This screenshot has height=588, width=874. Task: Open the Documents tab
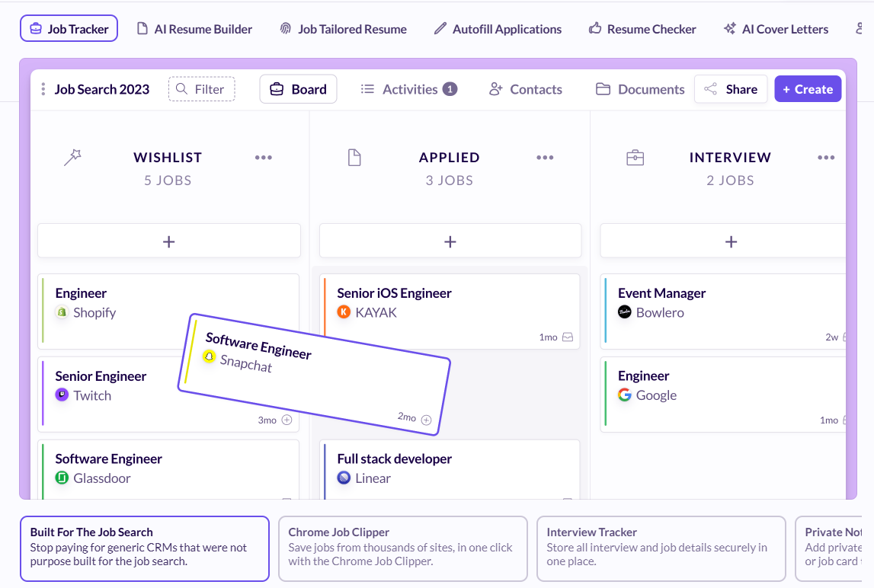point(639,88)
